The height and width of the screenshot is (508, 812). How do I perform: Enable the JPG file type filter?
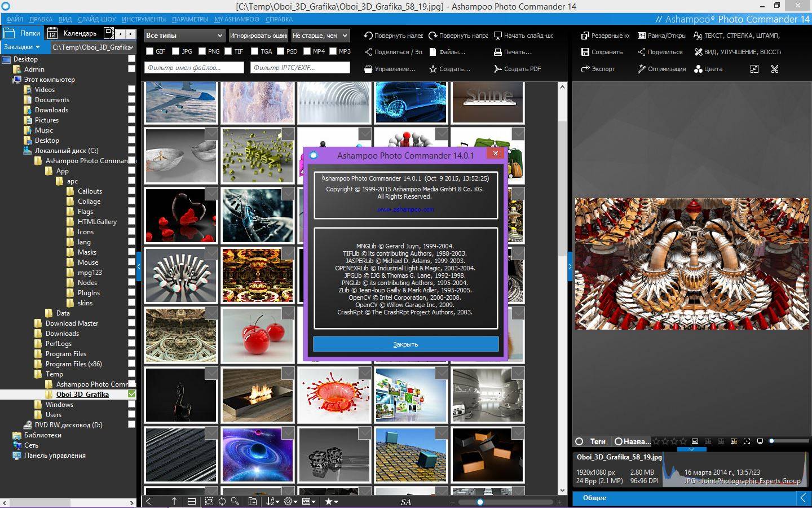click(x=176, y=51)
